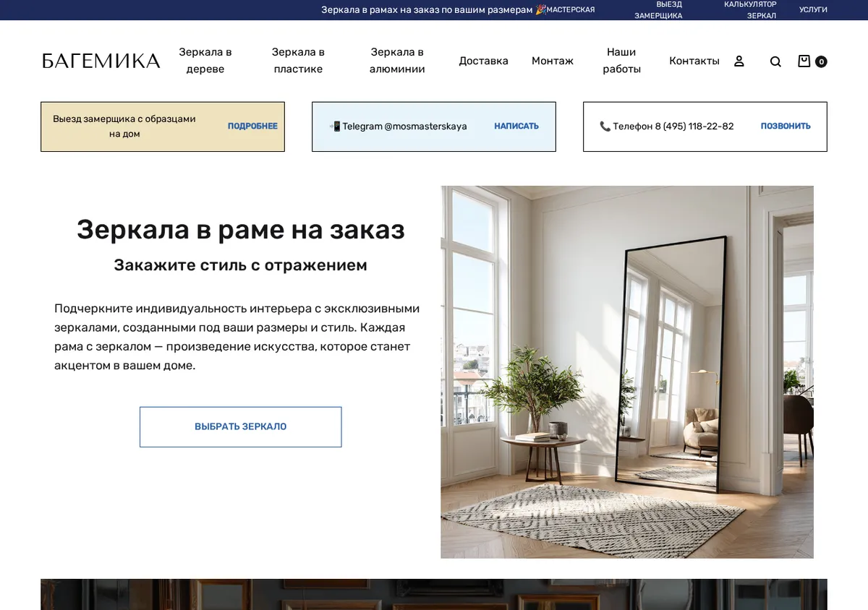The image size is (868, 610).
Task: Open the shopping cart icon
Action: pyautogui.click(x=804, y=61)
